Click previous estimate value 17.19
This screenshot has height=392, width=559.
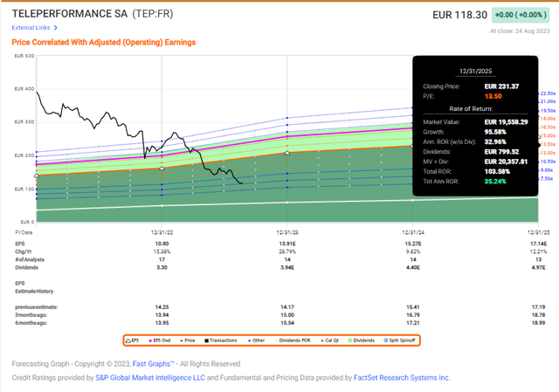pos(538,306)
